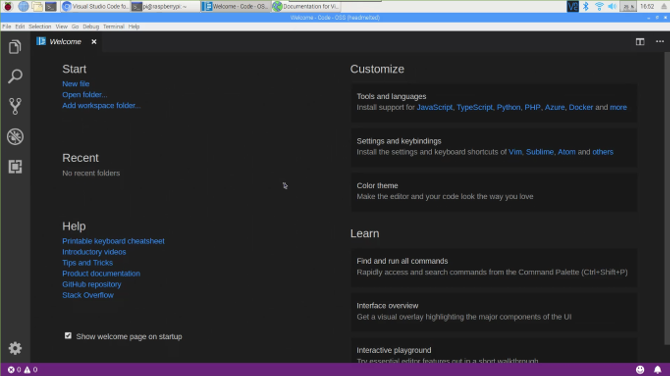This screenshot has width=670, height=376.
Task: Open the Manage gear icon
Action: tap(15, 348)
